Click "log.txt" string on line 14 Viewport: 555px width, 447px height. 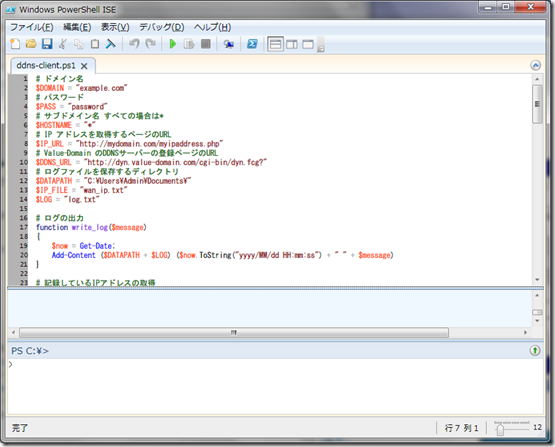point(82,199)
